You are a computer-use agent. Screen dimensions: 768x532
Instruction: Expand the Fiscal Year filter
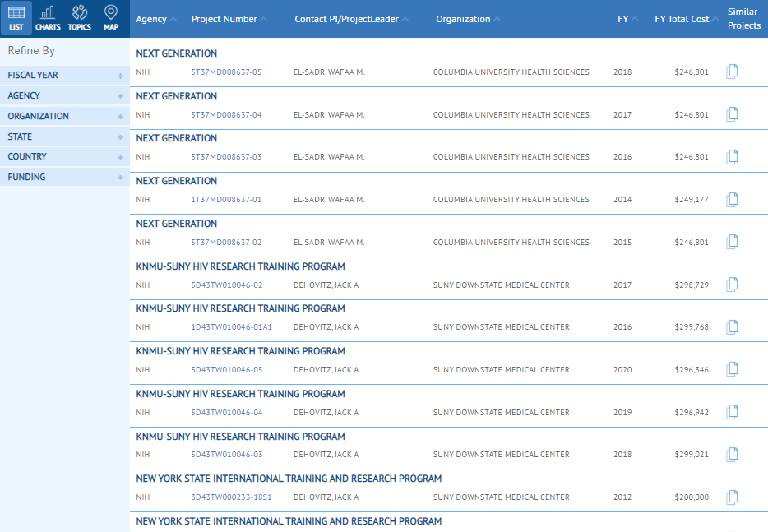65,76
